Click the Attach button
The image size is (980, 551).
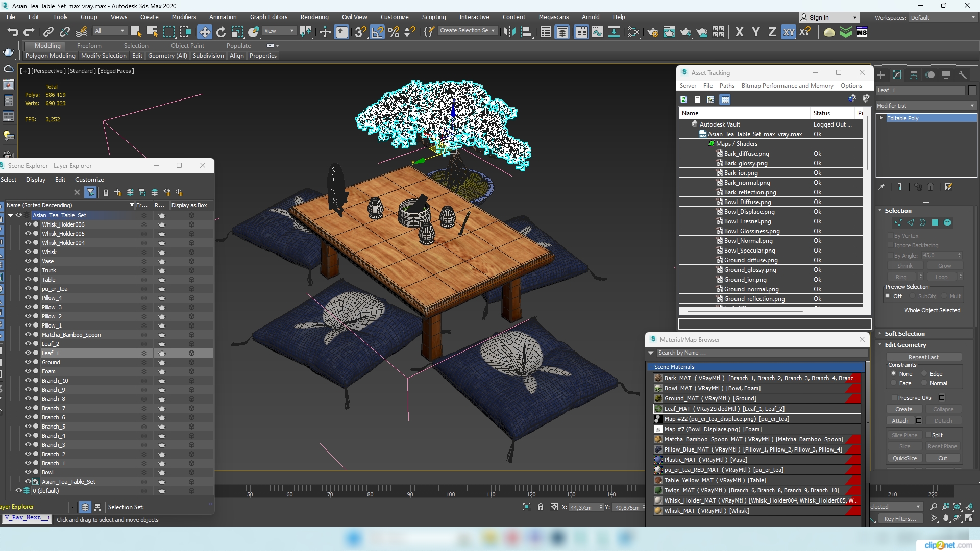click(900, 421)
